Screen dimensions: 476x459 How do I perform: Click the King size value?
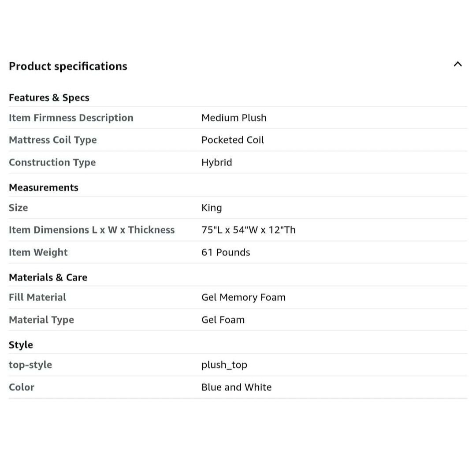pyautogui.click(x=212, y=208)
